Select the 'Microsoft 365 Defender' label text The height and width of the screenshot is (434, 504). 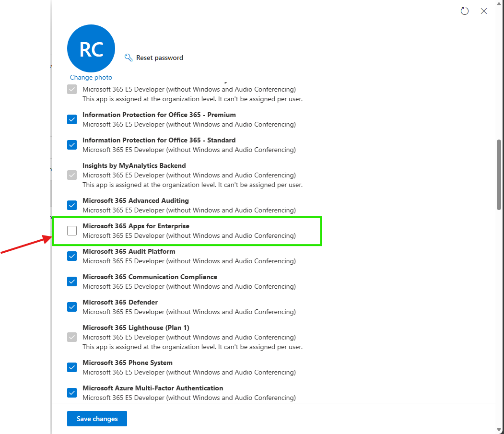[120, 302]
